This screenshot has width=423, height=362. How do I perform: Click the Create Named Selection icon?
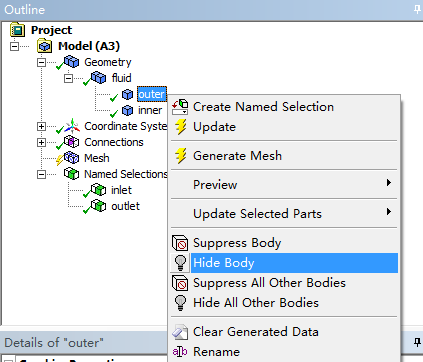coord(180,107)
